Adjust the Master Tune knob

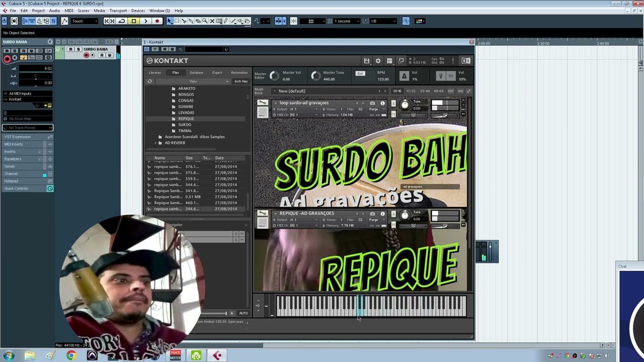(x=315, y=76)
